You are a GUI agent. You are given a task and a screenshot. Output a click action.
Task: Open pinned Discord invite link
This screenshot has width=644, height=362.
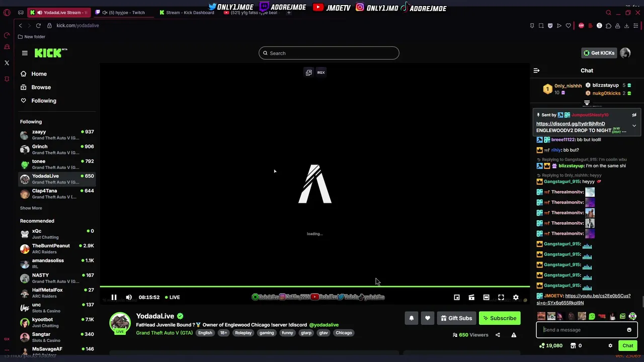(571, 124)
